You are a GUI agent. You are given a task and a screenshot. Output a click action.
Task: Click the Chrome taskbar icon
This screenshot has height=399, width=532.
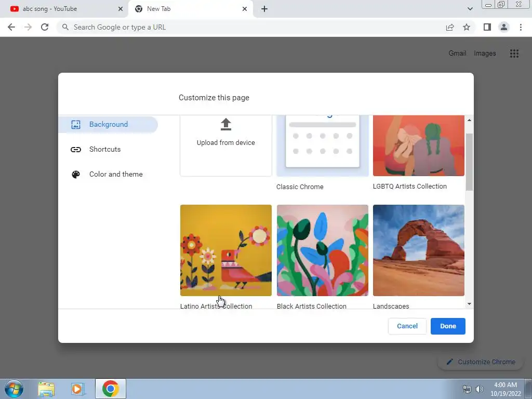[x=111, y=389]
